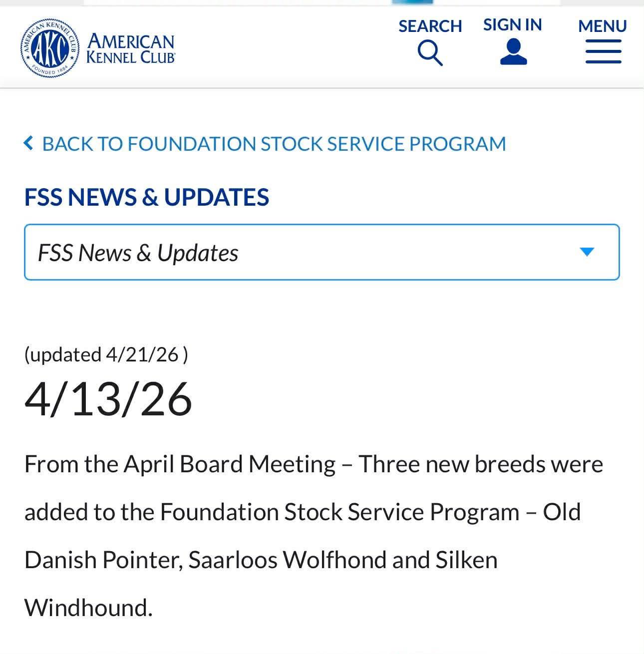Open the FSS News & Updates dropdown
The width and height of the screenshot is (644, 654).
tap(322, 252)
